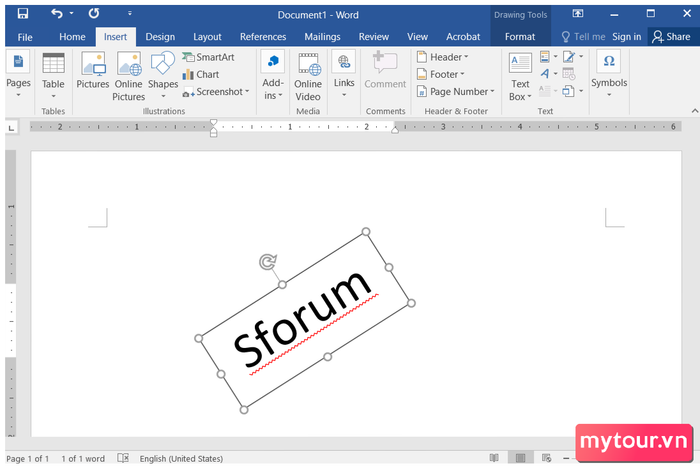Select the Insert tab
This screenshot has height=471, width=700.
(116, 37)
